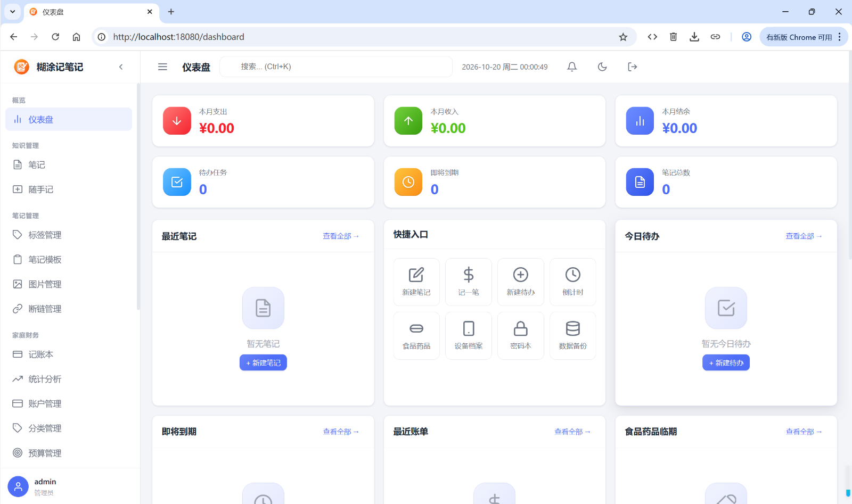View all in 最近笔记 card
852x504 pixels.
pyautogui.click(x=341, y=236)
